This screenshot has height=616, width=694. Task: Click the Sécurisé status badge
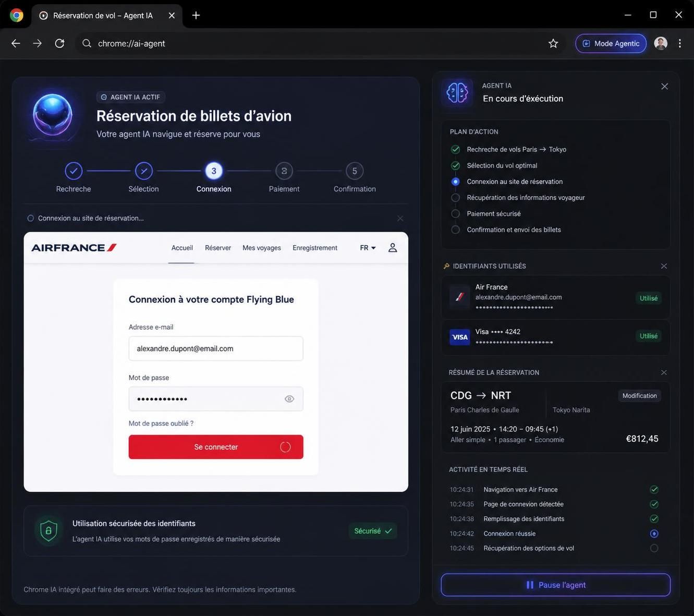(373, 531)
